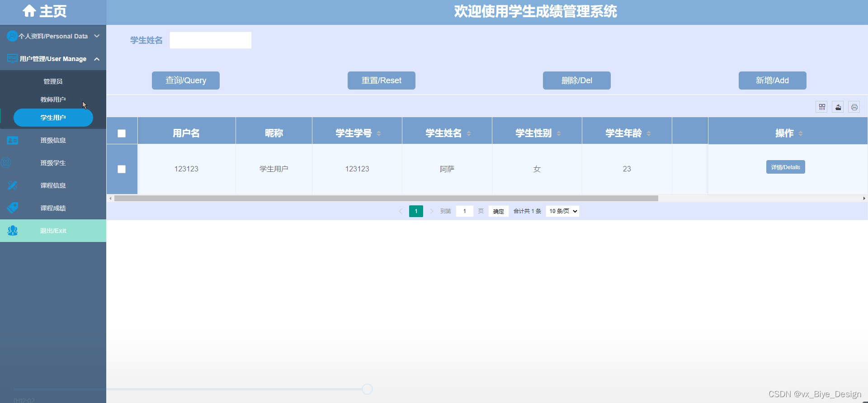
Task: Click the home icon beside 主页
Action: pos(29,11)
